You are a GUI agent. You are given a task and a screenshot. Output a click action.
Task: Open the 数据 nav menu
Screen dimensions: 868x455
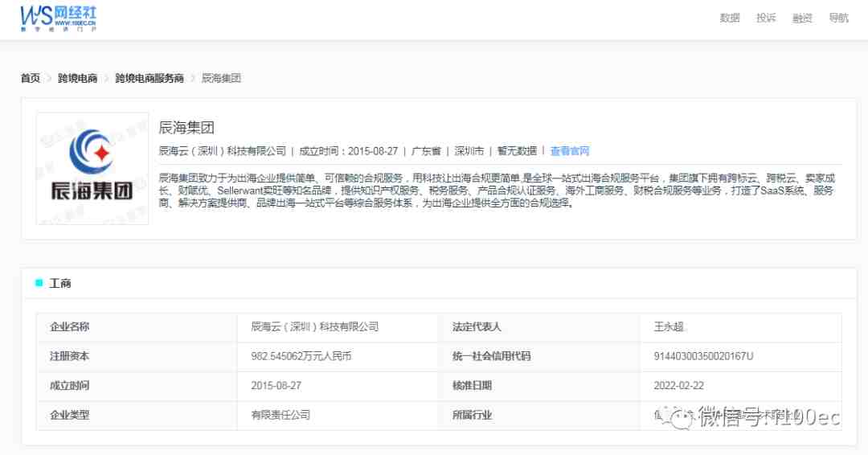[730, 18]
